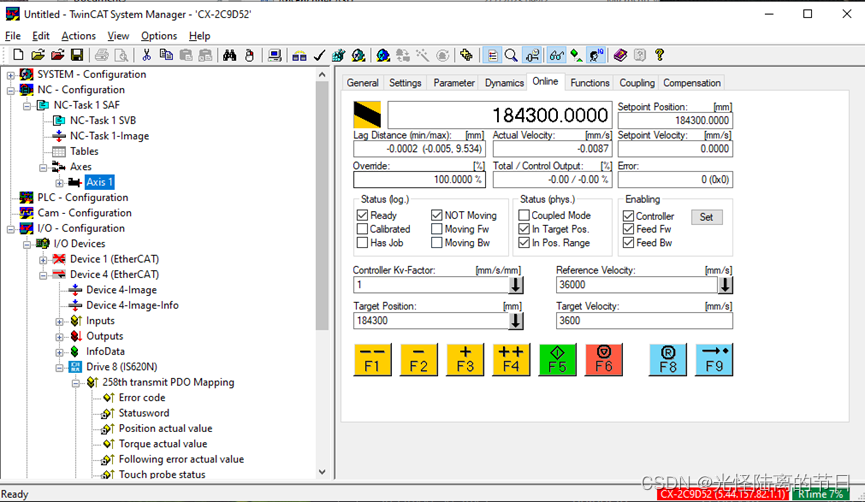This screenshot has height=502, width=865.
Task: Click the yellow F1 fast-backward jog button
Action: pos(372,360)
